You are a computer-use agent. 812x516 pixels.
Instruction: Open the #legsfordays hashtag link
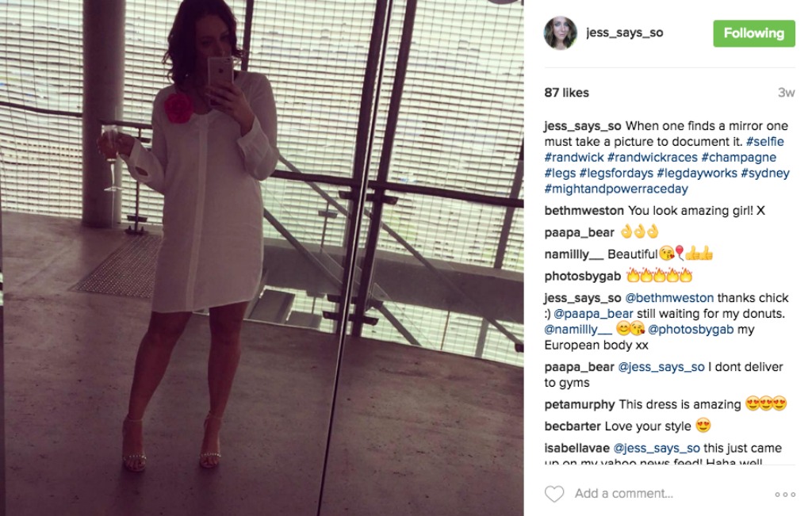616,173
